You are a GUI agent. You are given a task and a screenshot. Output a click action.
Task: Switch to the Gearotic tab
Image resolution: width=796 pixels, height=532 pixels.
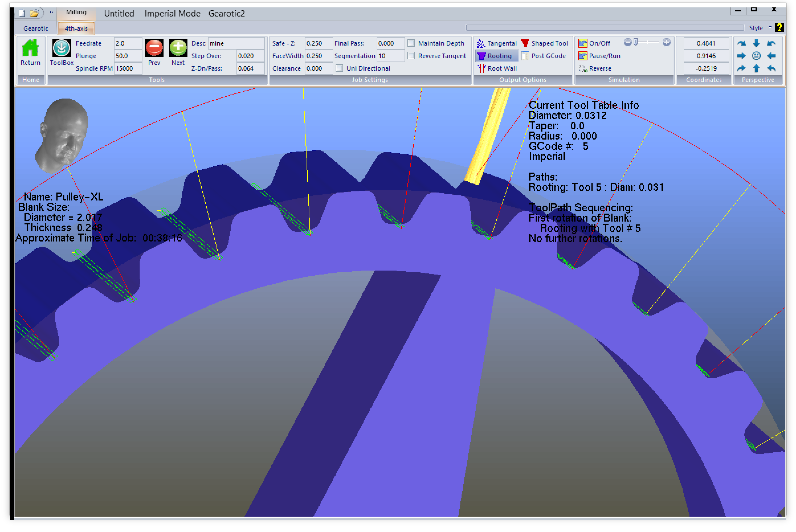pyautogui.click(x=36, y=28)
